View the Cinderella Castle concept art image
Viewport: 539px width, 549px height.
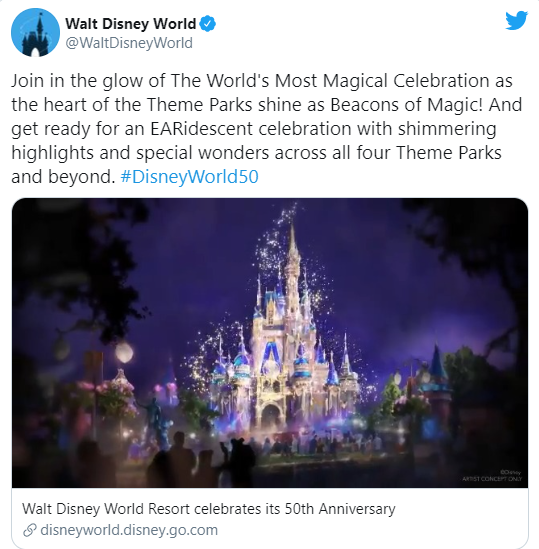[270, 343]
